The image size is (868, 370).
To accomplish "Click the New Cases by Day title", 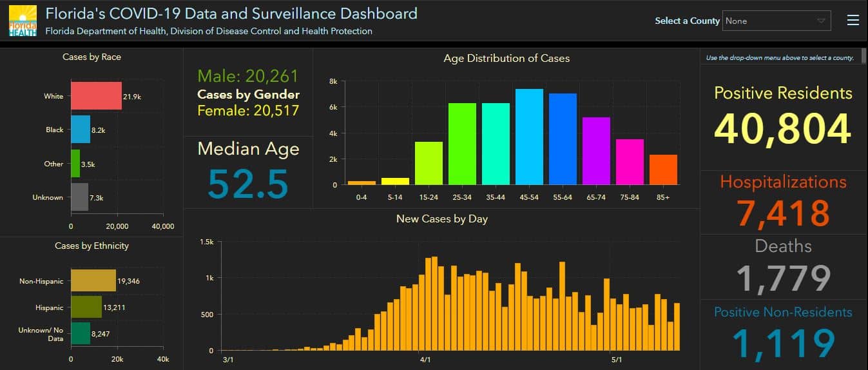I will tap(442, 219).
